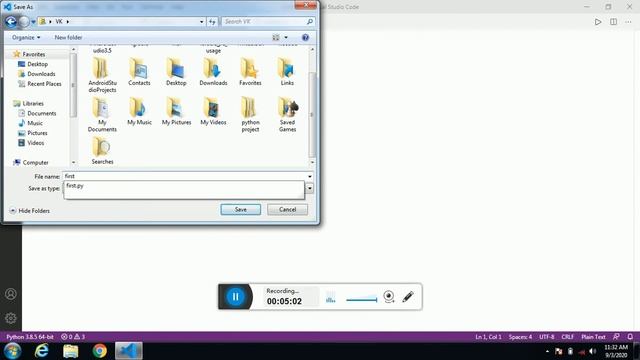Click Spaces: 4 indentation in status bar
640x360 pixels.
click(520, 337)
